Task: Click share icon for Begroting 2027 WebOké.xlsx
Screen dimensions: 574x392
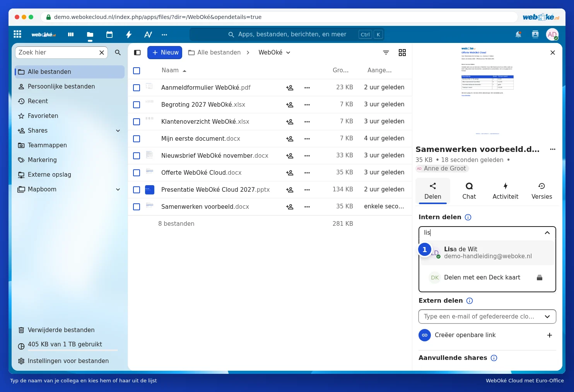Action: [x=290, y=105]
